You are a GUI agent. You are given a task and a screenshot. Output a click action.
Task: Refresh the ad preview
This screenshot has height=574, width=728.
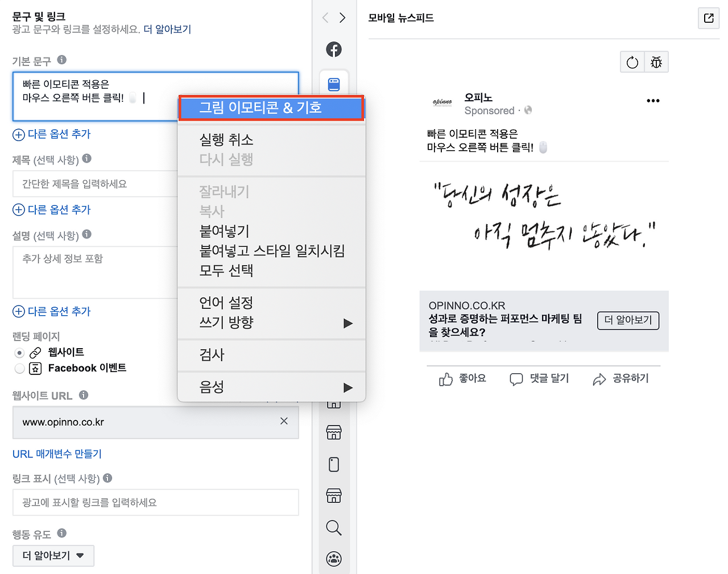632,61
